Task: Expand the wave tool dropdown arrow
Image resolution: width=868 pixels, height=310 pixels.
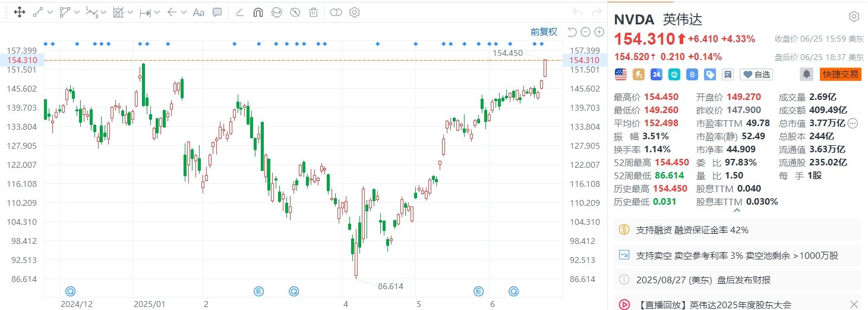Action: pyautogui.click(x=103, y=12)
